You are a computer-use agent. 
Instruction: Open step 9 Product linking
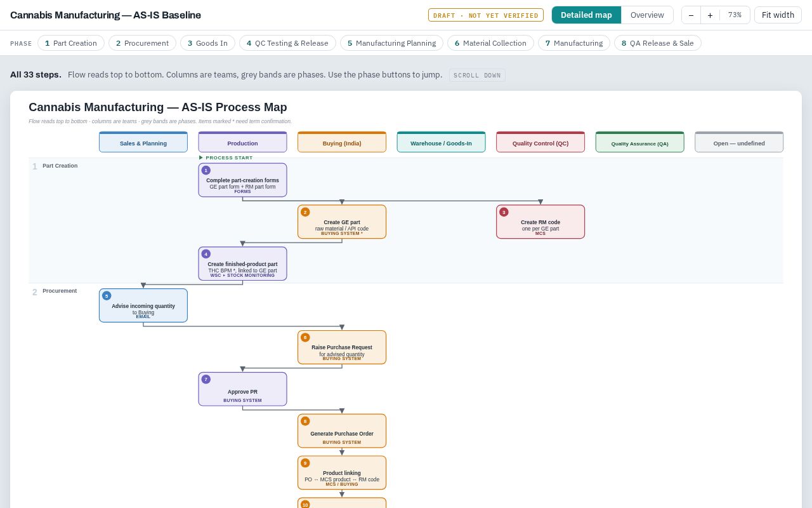tap(342, 472)
